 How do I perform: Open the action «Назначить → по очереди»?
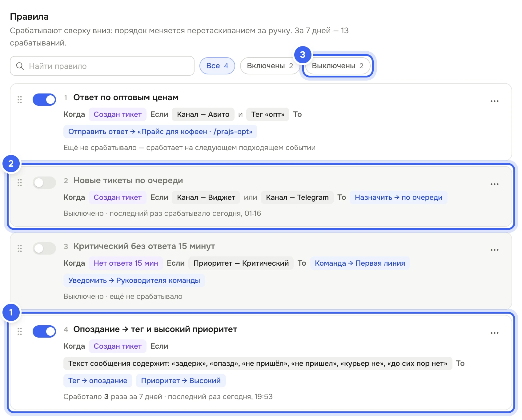point(399,197)
